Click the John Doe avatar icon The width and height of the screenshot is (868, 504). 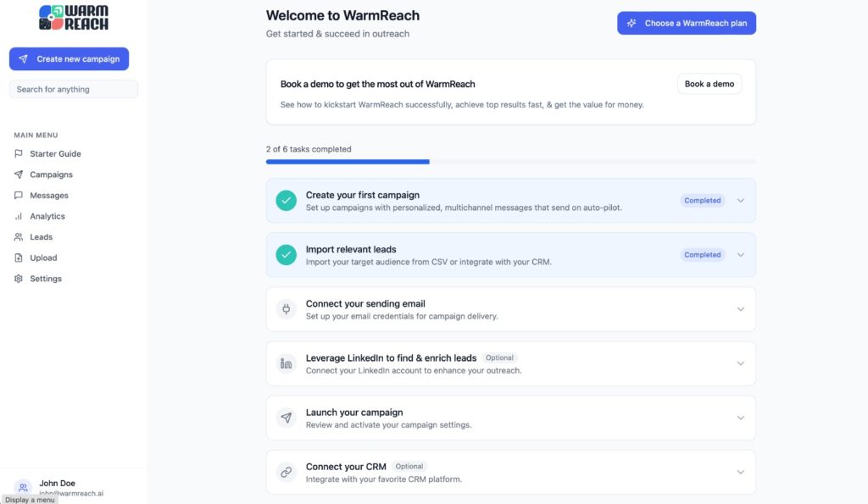point(23,487)
